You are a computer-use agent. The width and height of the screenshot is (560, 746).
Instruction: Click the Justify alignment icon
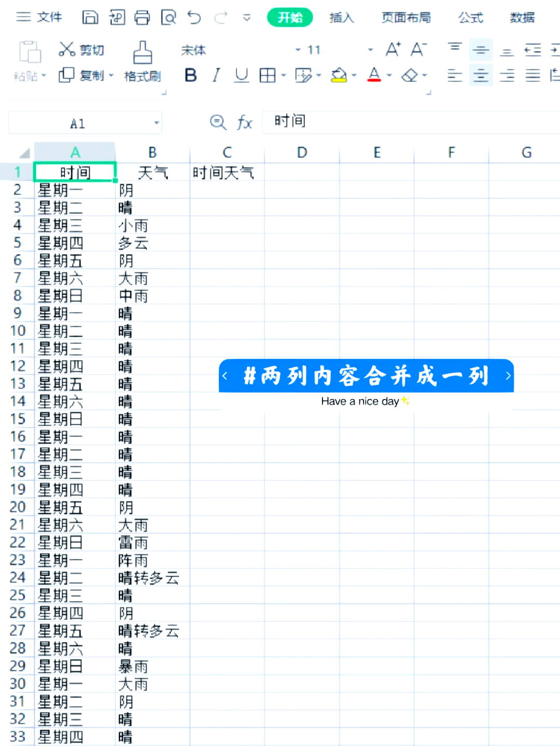click(533, 76)
